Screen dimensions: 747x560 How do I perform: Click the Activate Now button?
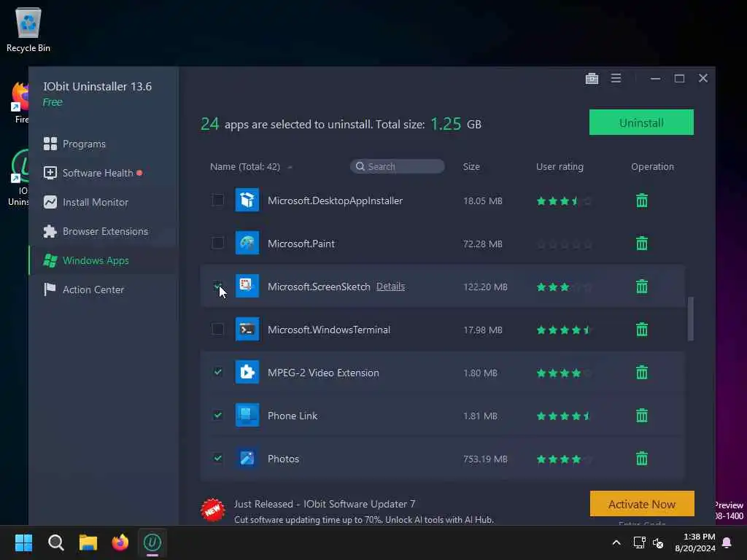pos(642,504)
